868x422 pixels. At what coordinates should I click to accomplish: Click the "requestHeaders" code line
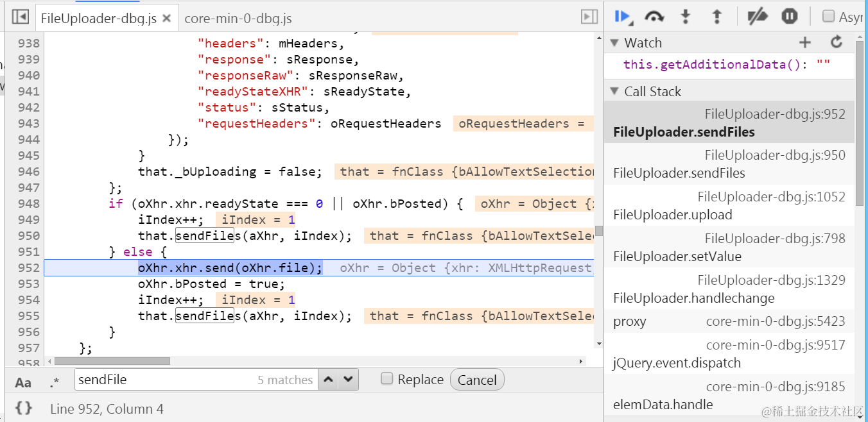pyautogui.click(x=320, y=123)
